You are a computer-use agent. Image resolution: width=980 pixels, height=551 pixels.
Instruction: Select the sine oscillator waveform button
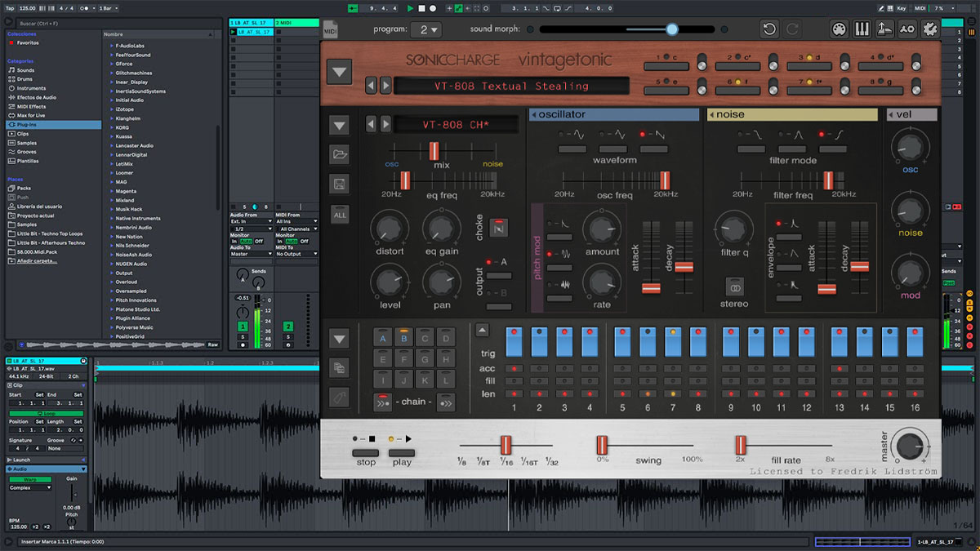[572, 149]
